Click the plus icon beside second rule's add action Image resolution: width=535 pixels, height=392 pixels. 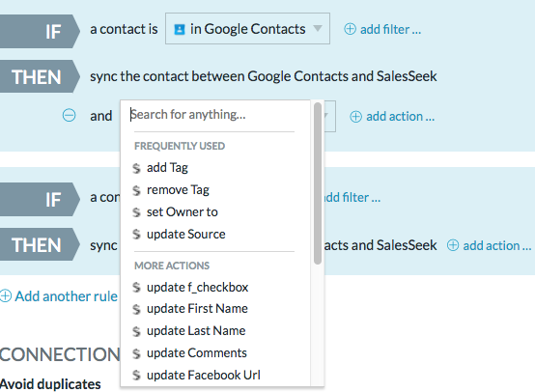point(453,245)
